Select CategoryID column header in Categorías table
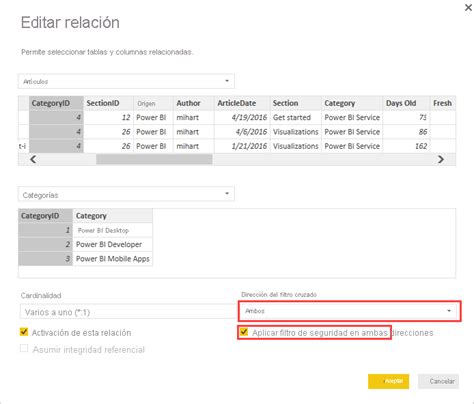The width and height of the screenshot is (474, 404). [x=45, y=216]
